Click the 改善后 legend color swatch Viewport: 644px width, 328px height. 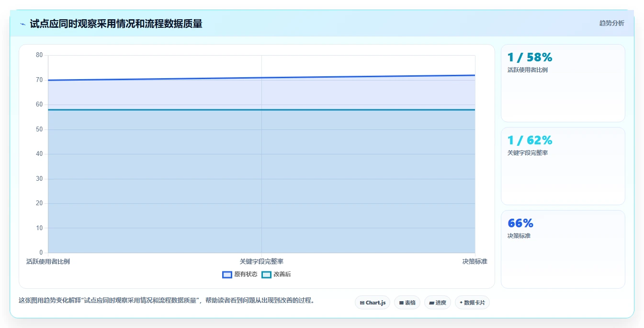click(266, 275)
